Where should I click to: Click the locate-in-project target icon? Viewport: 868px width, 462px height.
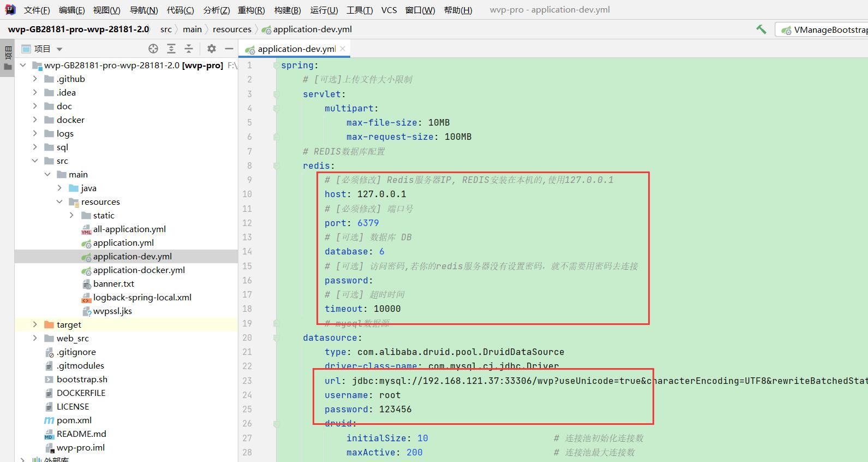pos(153,49)
